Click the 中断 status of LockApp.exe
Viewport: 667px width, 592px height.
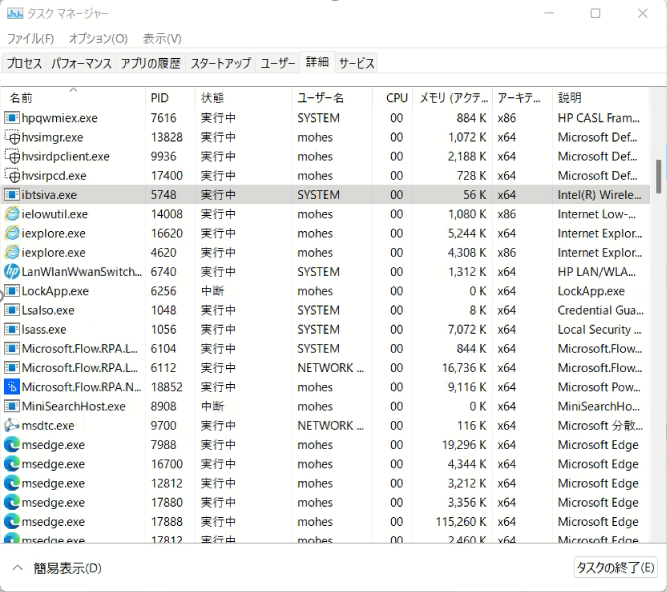click(212, 291)
